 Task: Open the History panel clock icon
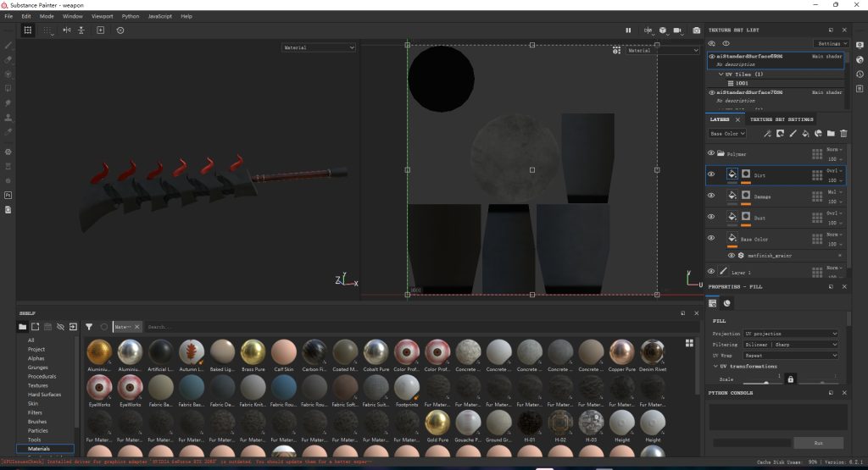tap(860, 74)
